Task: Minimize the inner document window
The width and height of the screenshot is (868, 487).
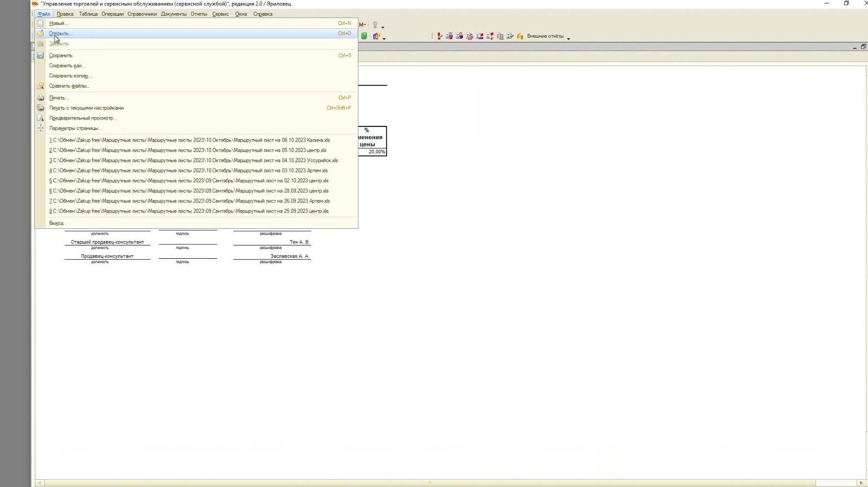Action: point(855,47)
